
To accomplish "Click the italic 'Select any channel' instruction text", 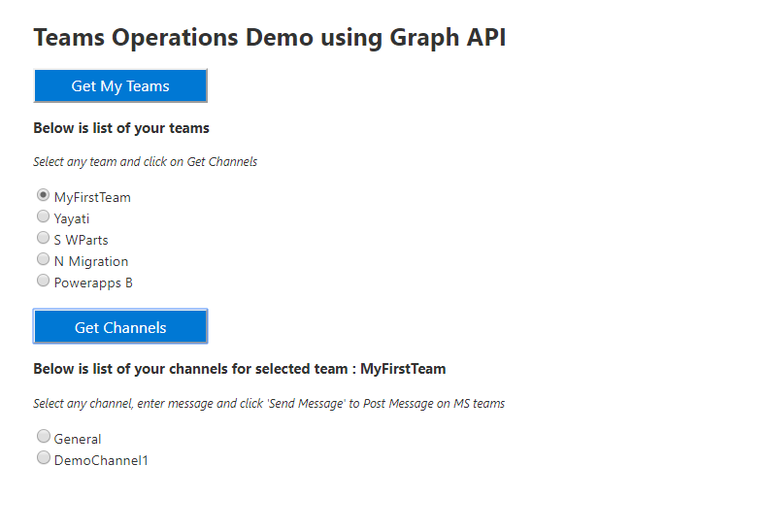I will 269,404.
